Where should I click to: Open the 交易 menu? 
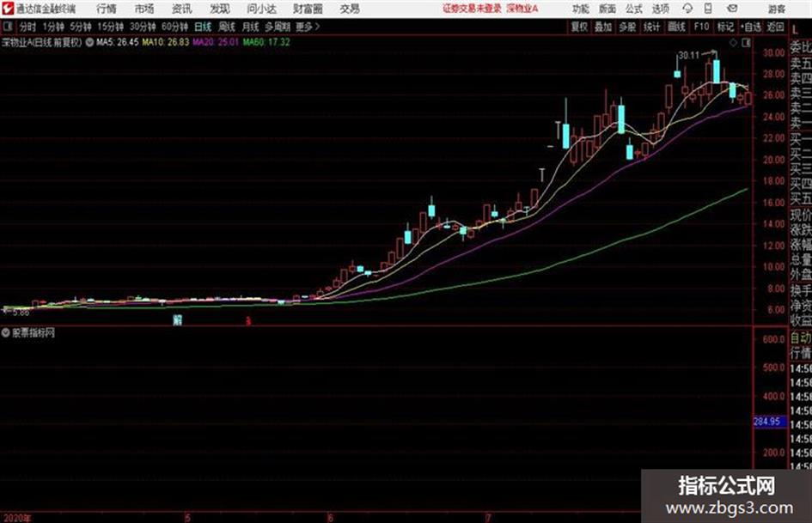[x=350, y=9]
